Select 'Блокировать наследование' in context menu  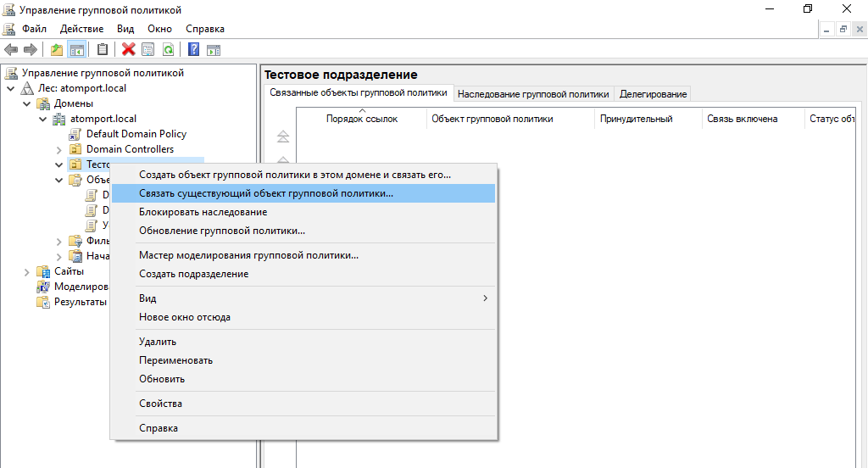[203, 212]
